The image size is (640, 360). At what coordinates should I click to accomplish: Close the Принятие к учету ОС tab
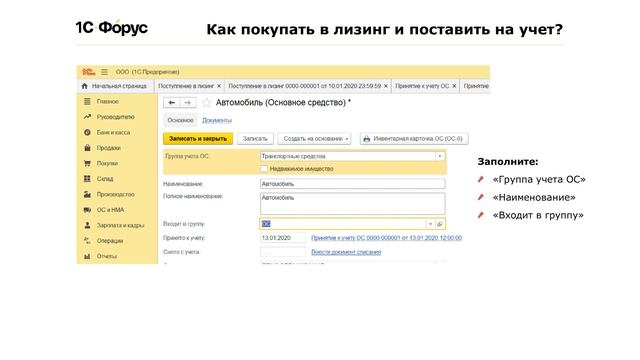click(x=454, y=86)
